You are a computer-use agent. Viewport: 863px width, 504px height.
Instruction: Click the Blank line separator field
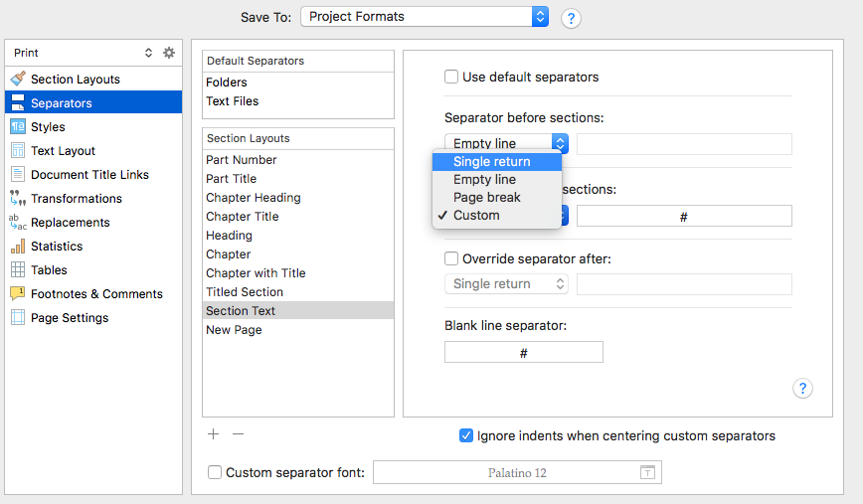point(523,353)
